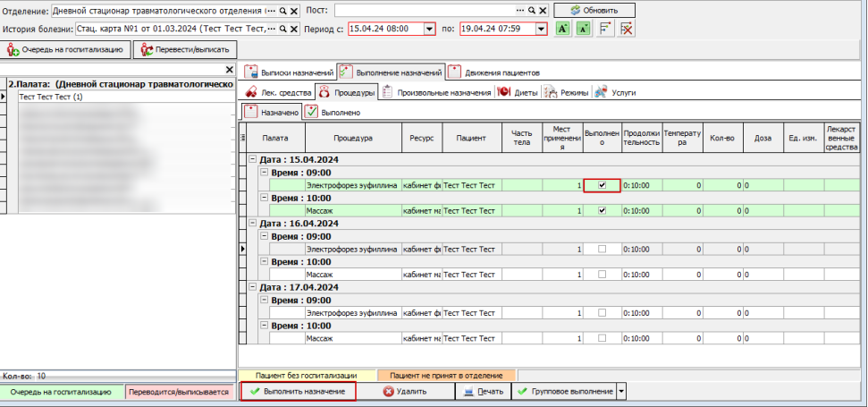Click the clear filter icon with red cross

pyautogui.click(x=627, y=29)
